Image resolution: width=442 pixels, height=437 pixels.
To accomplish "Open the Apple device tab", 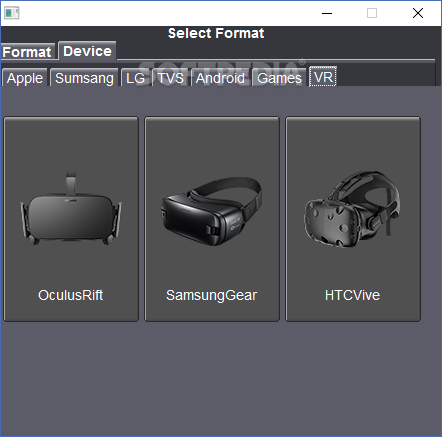I will click(x=25, y=78).
